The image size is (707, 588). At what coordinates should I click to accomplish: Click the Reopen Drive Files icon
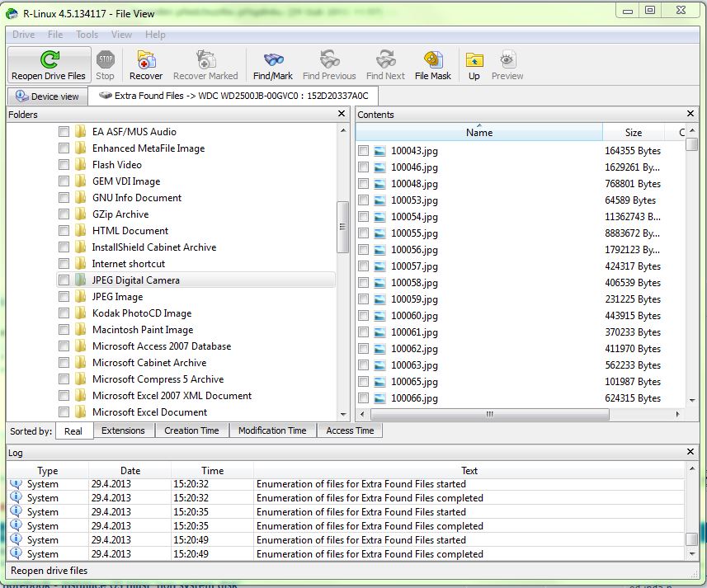[49, 59]
